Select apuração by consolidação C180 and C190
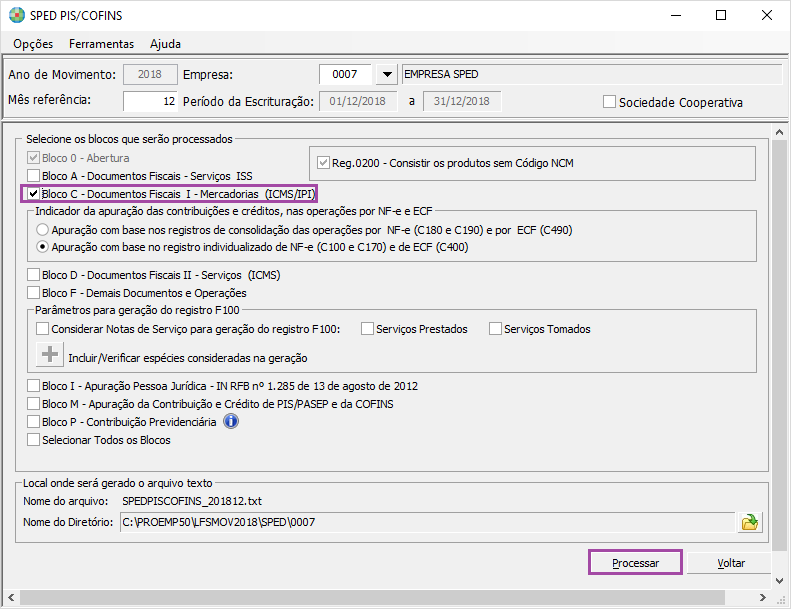Screen dimensions: 791x609 point(42,230)
